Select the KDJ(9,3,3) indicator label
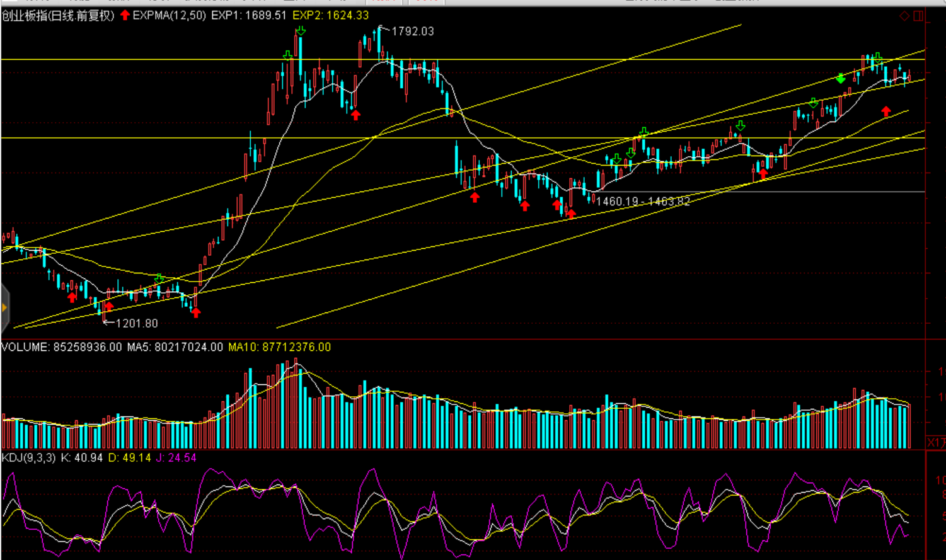946x560 pixels. click(x=29, y=458)
